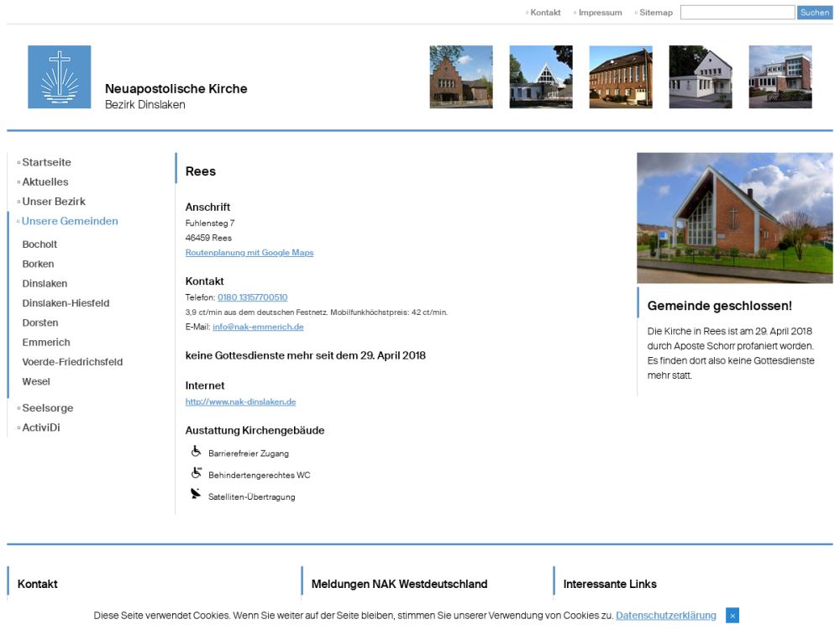Click into the search text field

click(737, 13)
